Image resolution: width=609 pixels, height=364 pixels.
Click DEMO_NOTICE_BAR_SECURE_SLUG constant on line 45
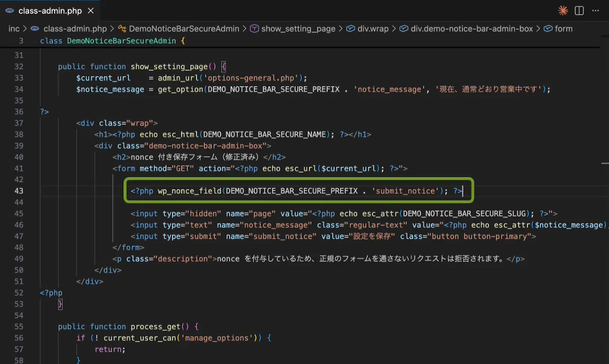(465, 213)
